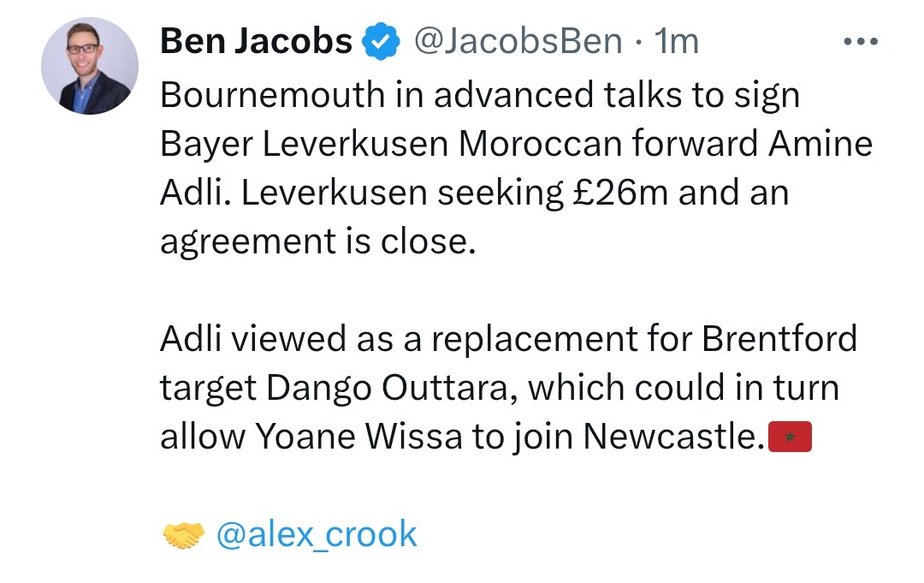Click the name 'Dango Outtara'

tap(392, 389)
